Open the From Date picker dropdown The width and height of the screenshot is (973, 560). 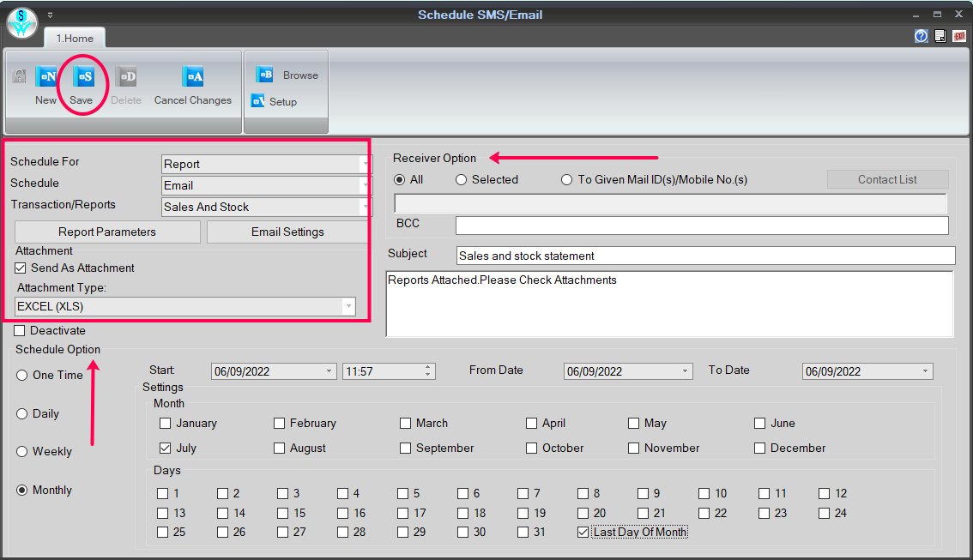[685, 372]
